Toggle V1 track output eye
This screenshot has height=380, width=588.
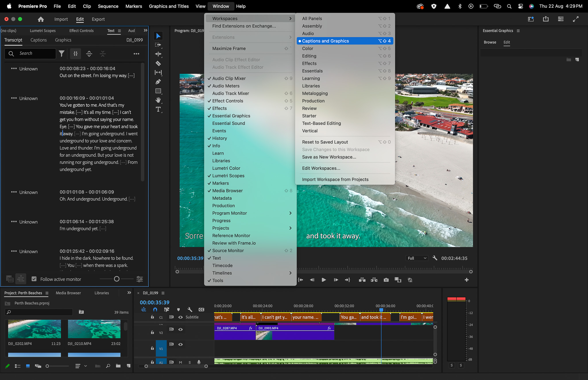tap(181, 344)
